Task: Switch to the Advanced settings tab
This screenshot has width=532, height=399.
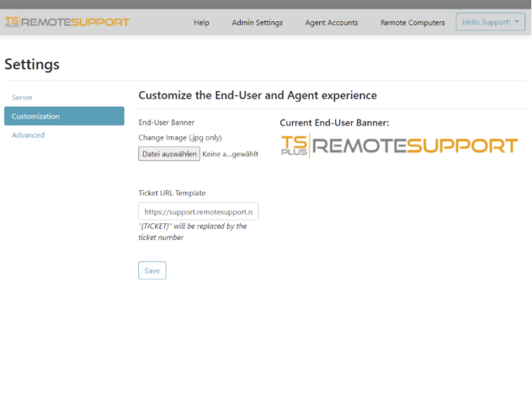Action: click(28, 135)
